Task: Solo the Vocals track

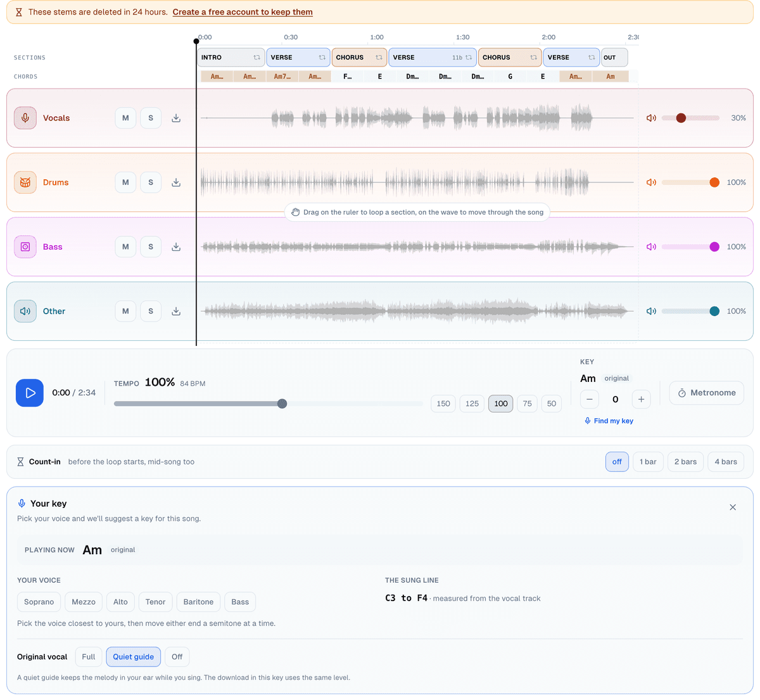Action: click(151, 118)
